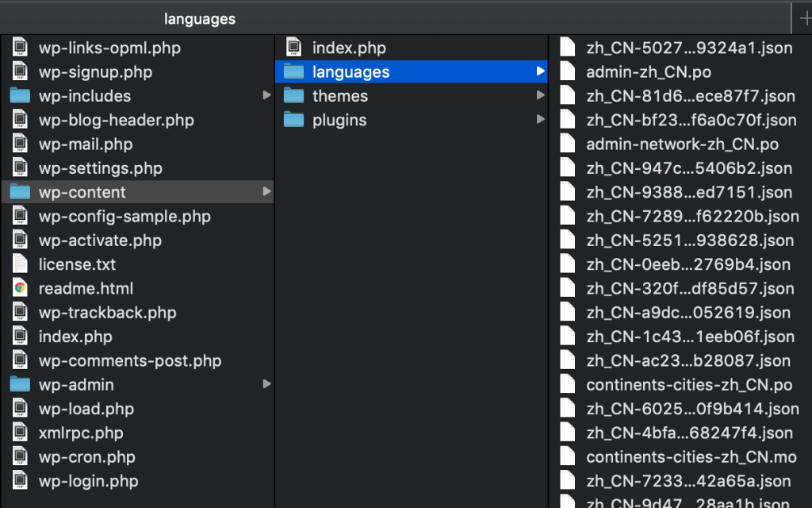Click the arrow on the selected languages row
This screenshot has width=812, height=508.
[540, 71]
